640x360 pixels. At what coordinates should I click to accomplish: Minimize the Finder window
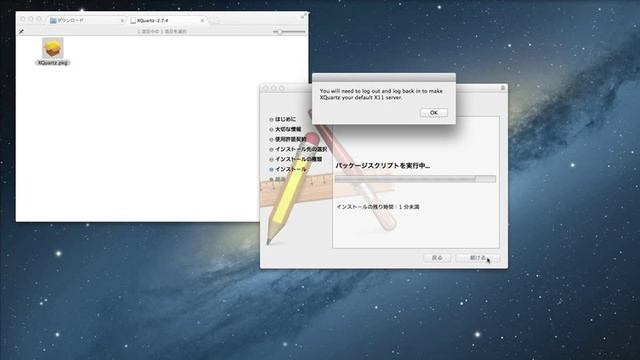(x=31, y=19)
